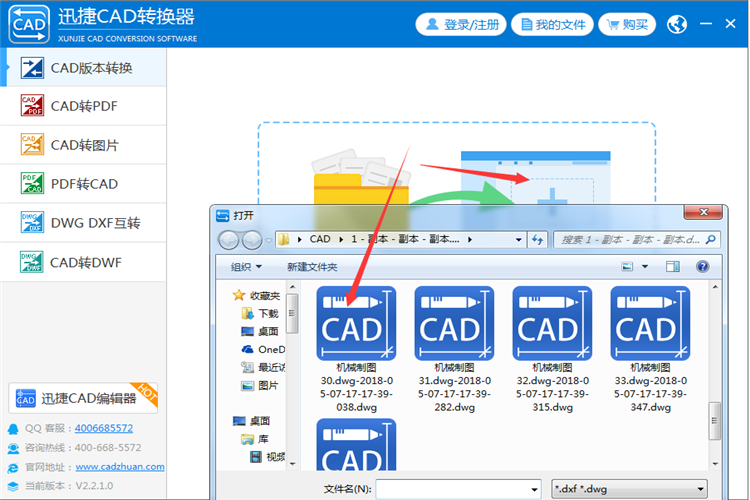Click the CAD to DWF icon
Screen dimensions: 750x500
32,262
